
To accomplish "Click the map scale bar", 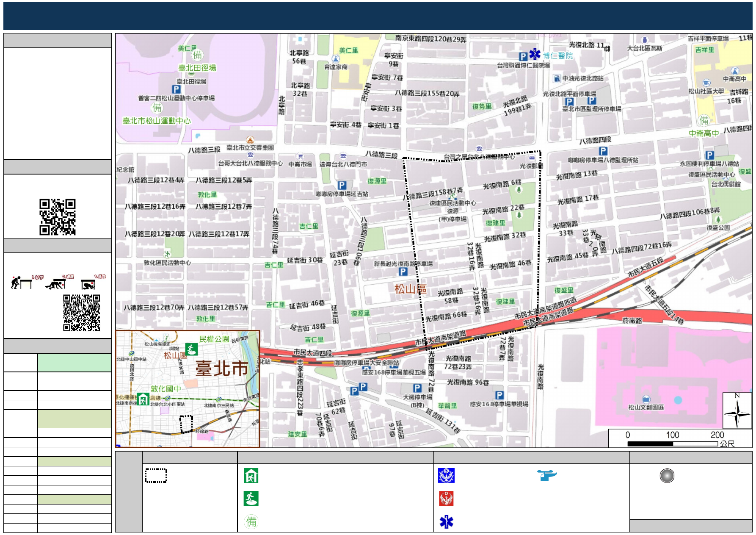I will 673,444.
